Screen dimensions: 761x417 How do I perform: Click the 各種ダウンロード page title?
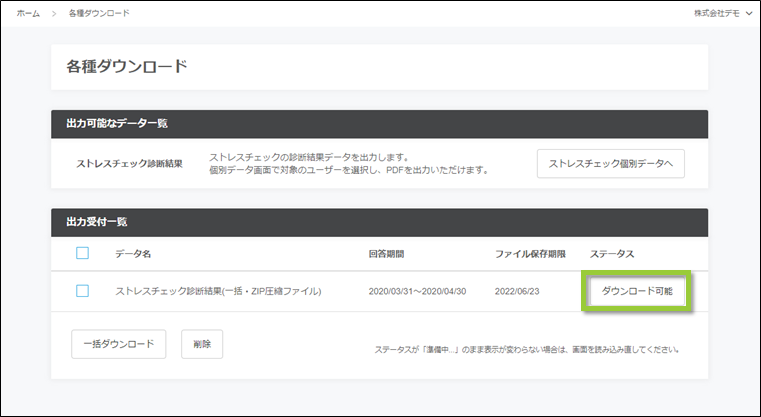127,68
